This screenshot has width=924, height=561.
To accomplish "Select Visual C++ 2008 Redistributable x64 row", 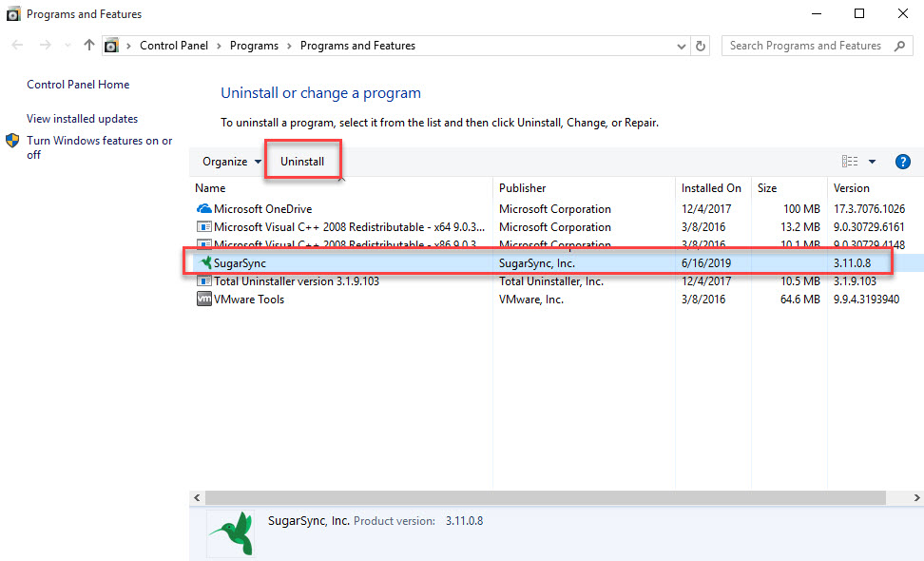I will (x=556, y=227).
